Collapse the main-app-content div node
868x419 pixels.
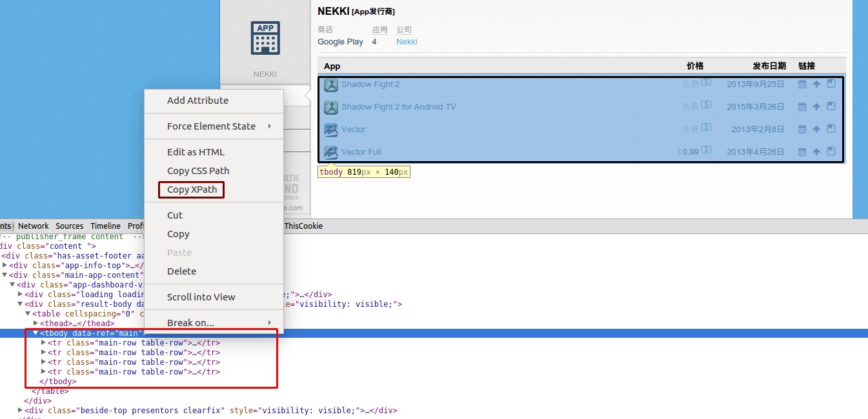click(5, 275)
